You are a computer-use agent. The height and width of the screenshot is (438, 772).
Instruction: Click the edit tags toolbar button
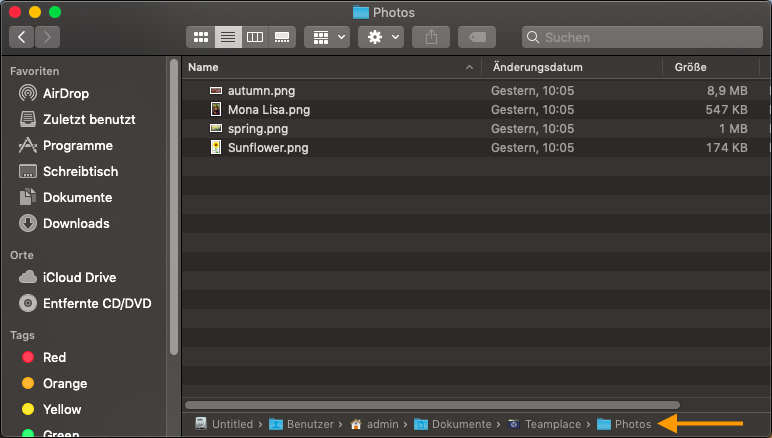click(x=477, y=37)
